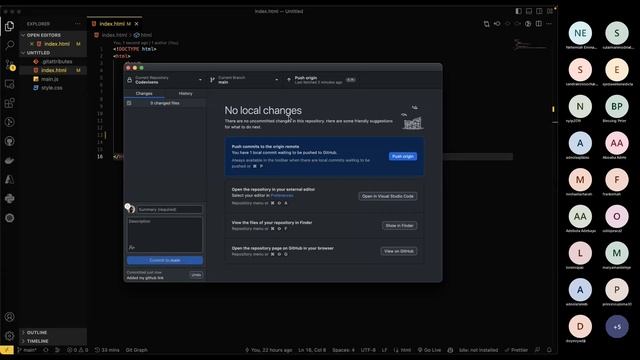The height and width of the screenshot is (360, 640).
Task: Click Open in Visual Studio Code button
Action: tap(388, 196)
